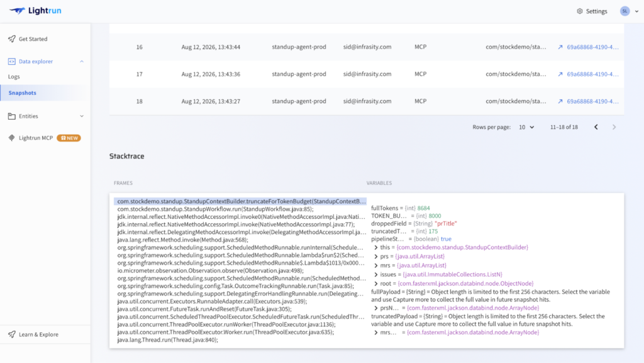Open Data explorer menu item
This screenshot has height=363, width=644.
pyautogui.click(x=36, y=62)
